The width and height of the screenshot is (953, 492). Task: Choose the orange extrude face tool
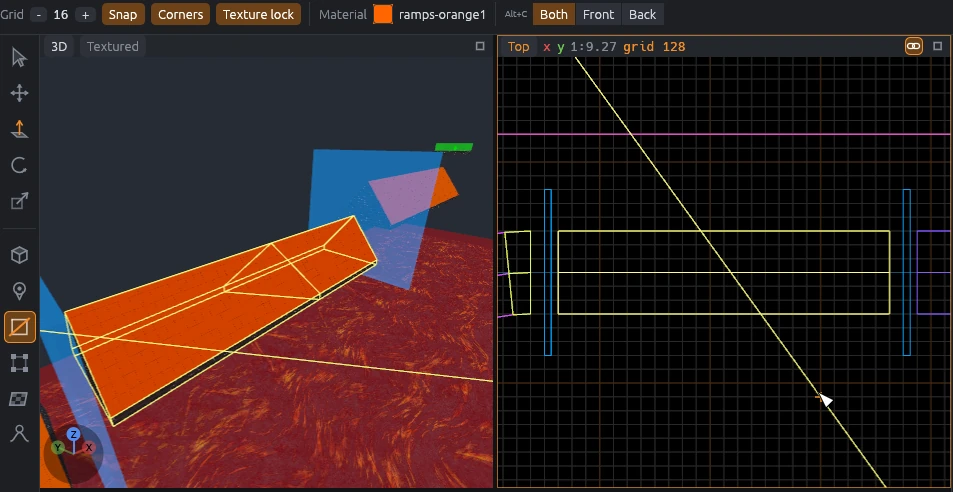coord(19,129)
